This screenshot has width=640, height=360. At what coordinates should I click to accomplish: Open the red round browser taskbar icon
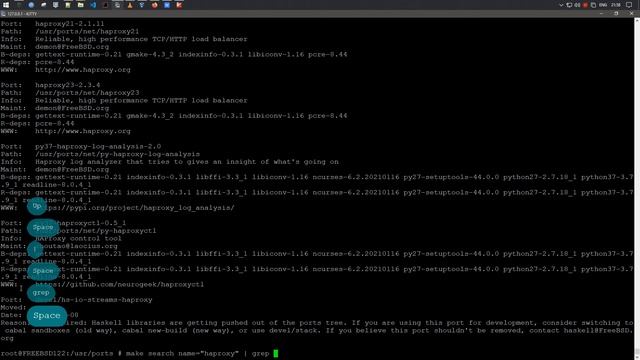coord(155,5)
